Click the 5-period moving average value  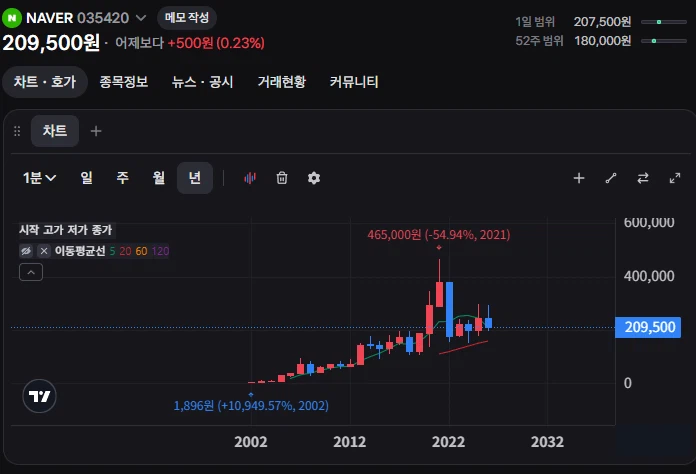click(x=112, y=251)
